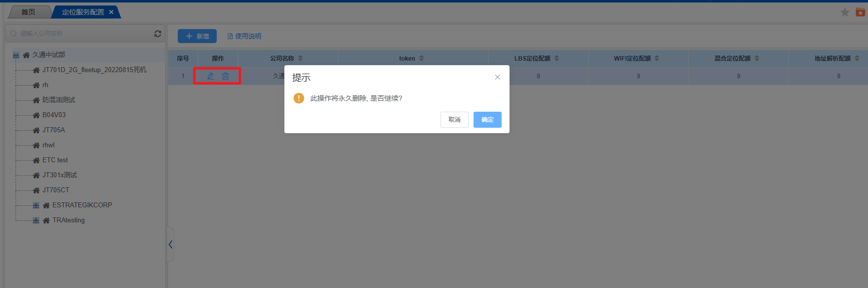The image size is (868, 288).
Task: Sort by the token column arrows
Action: [421, 59]
